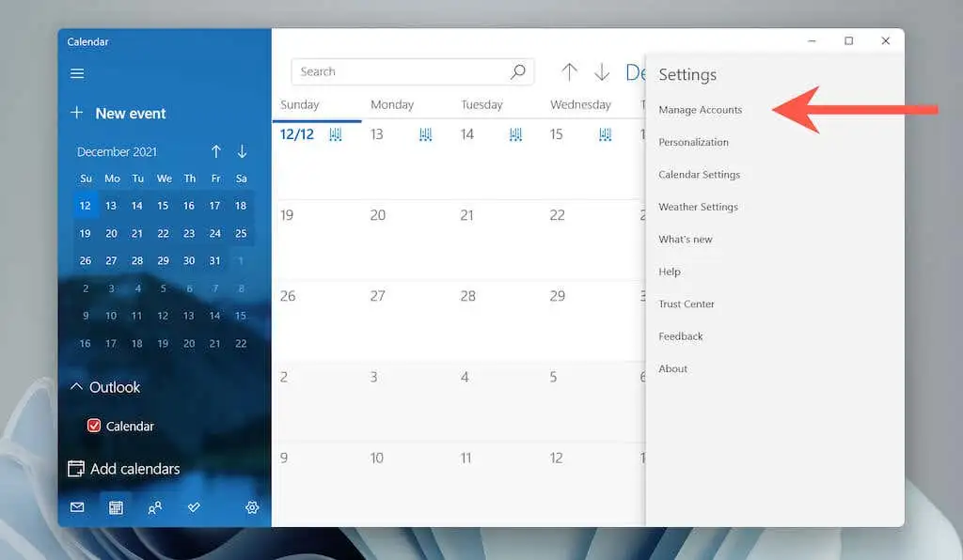The height and width of the screenshot is (560, 963).
Task: Click the plus icon for New event
Action: pyautogui.click(x=77, y=112)
